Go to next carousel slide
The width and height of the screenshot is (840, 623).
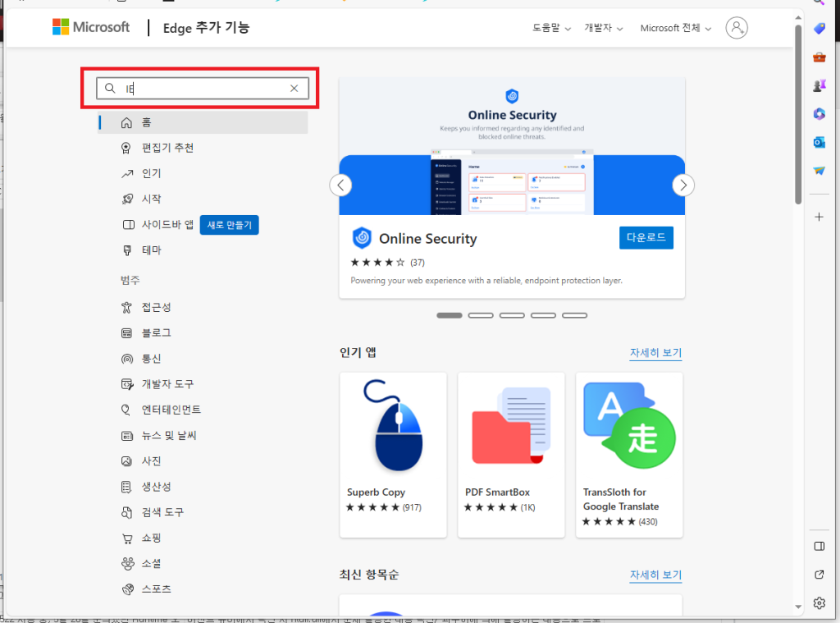(x=683, y=185)
